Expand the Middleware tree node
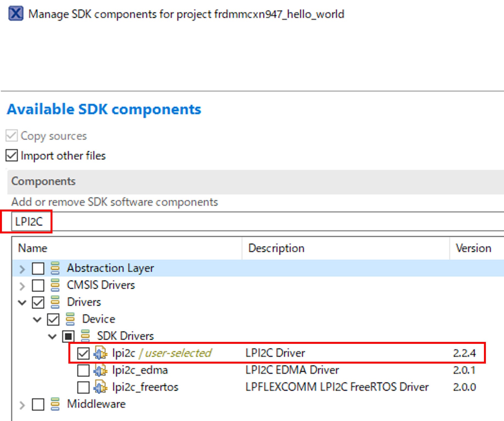 pyautogui.click(x=22, y=405)
